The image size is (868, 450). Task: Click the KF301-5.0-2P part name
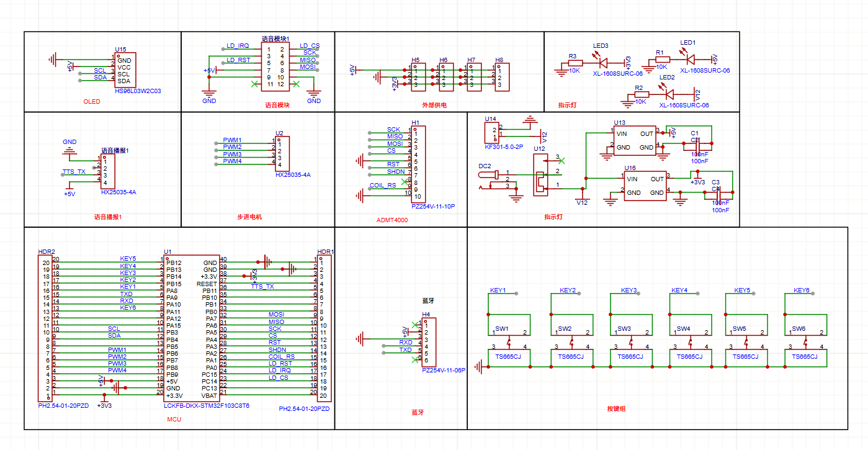[x=504, y=147]
